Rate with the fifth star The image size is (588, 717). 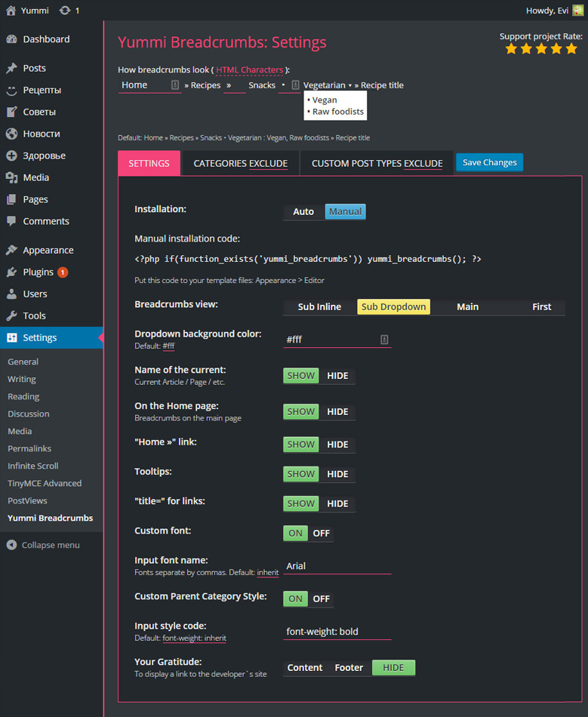click(x=571, y=48)
